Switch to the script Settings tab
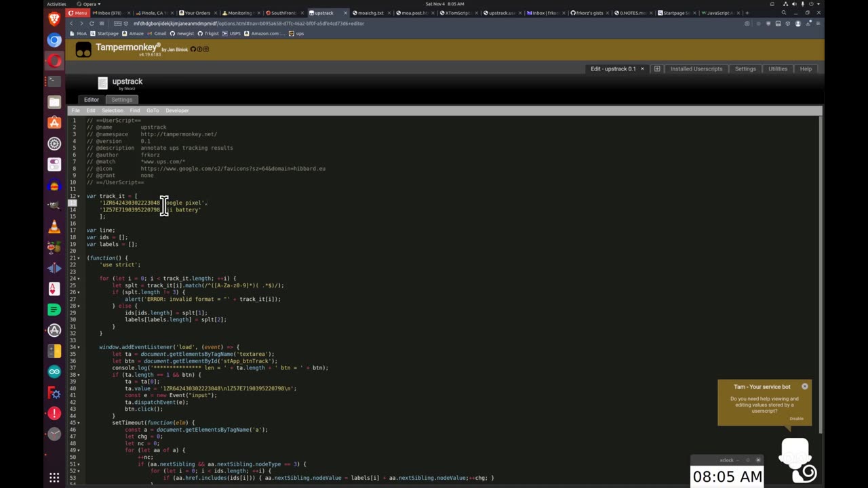This screenshot has height=488, width=868. (122, 100)
